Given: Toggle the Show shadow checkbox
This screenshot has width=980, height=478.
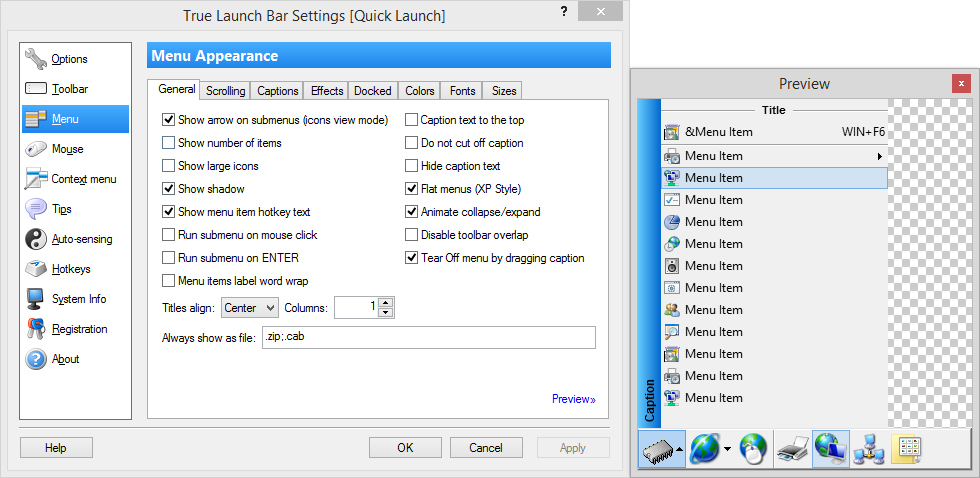Looking at the screenshot, I should coord(168,189).
